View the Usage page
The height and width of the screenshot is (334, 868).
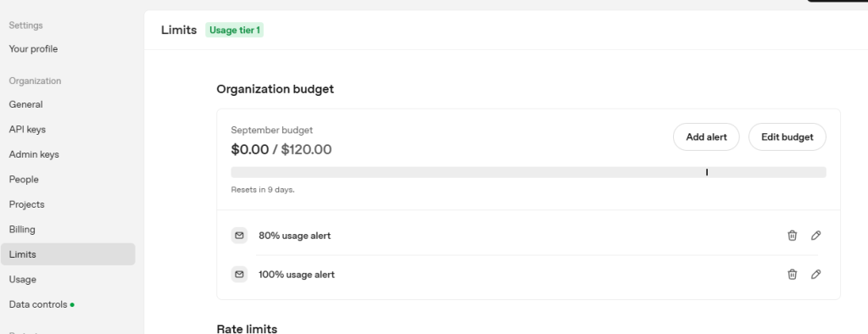(23, 279)
